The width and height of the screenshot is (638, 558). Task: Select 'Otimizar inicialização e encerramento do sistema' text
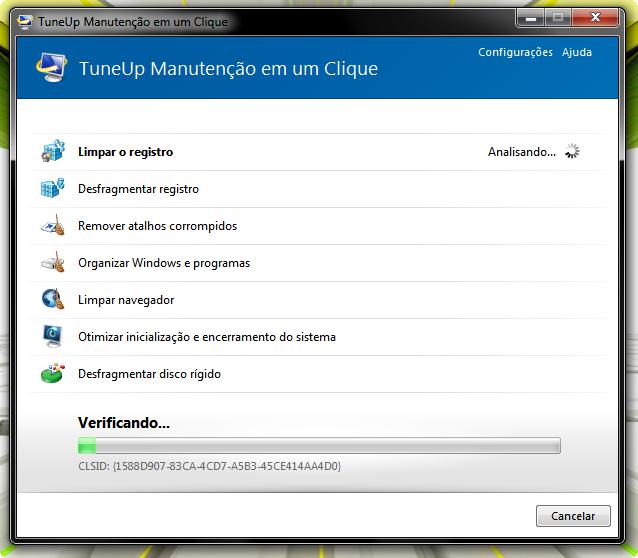[x=207, y=337]
